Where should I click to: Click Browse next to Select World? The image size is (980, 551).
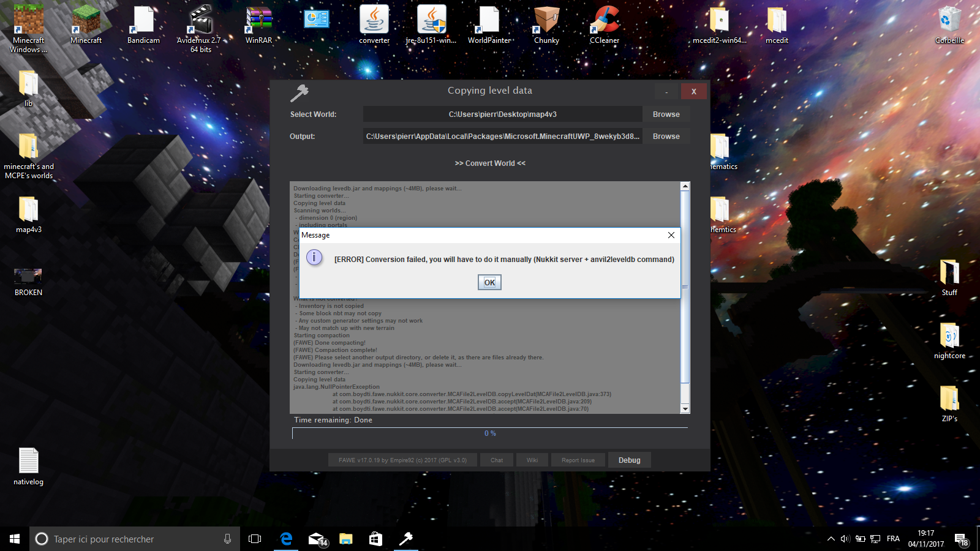point(666,114)
